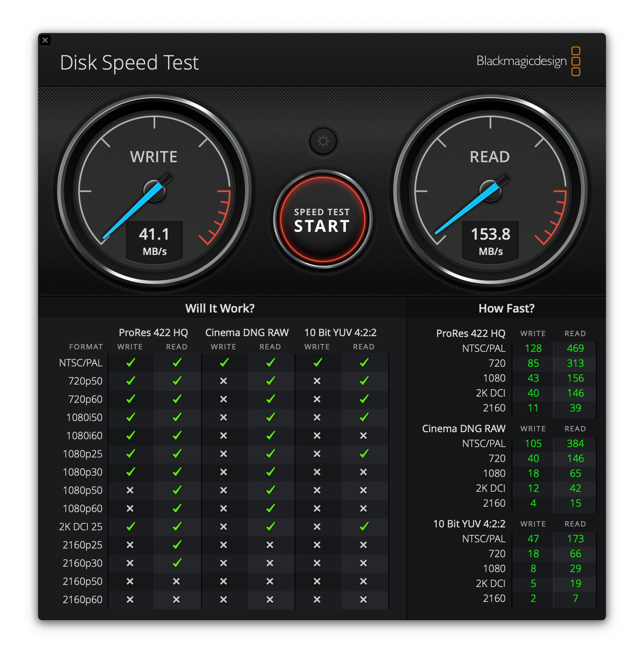Image resolution: width=644 pixels, height=664 pixels.
Task: Click the WRITE label on left gauge
Action: pyautogui.click(x=154, y=157)
